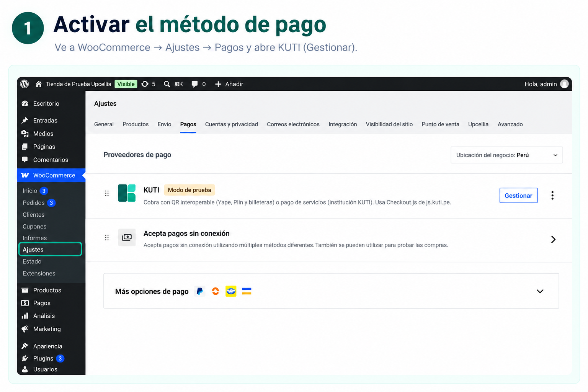
Task: Open Inicio submenu under WooCommerce
Action: tap(30, 191)
